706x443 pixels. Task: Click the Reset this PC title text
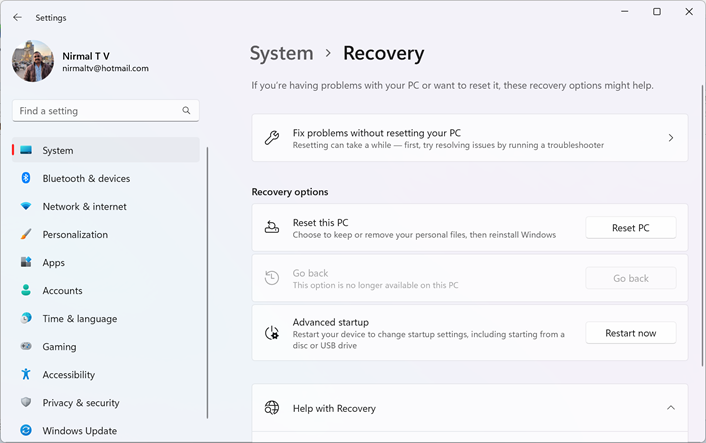(320, 222)
